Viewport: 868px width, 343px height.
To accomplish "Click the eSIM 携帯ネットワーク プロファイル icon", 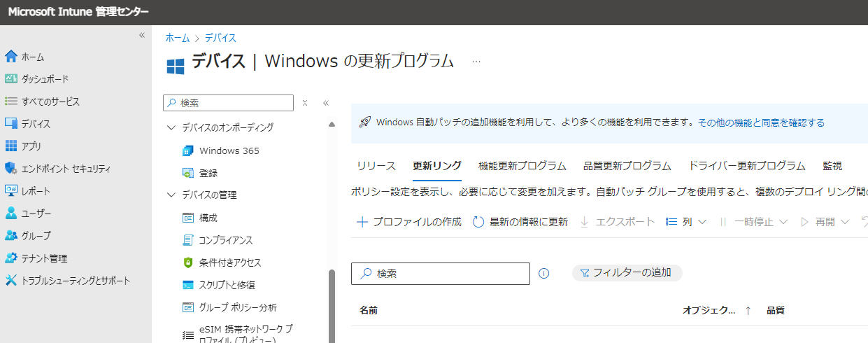I will tap(187, 335).
